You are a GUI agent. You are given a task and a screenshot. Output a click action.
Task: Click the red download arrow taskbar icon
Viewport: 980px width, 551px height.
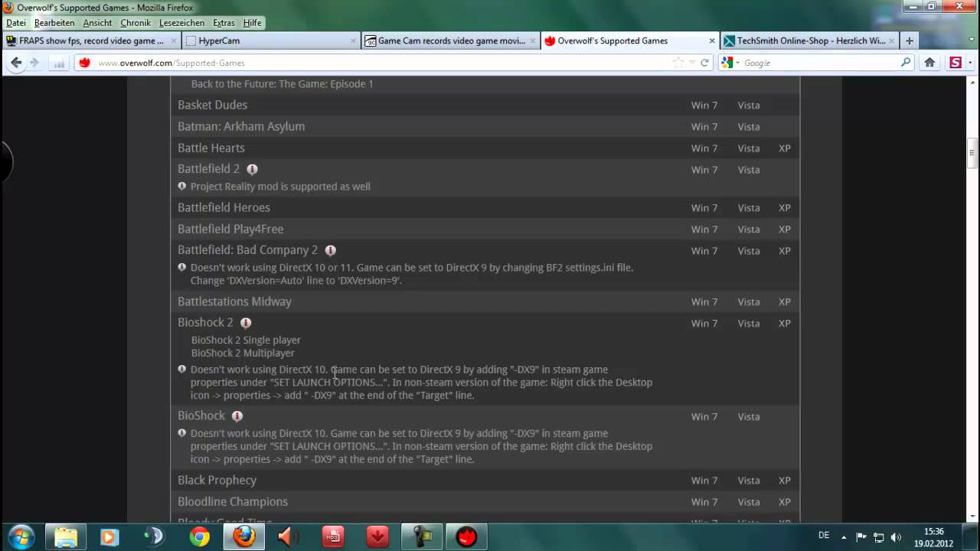(x=377, y=536)
